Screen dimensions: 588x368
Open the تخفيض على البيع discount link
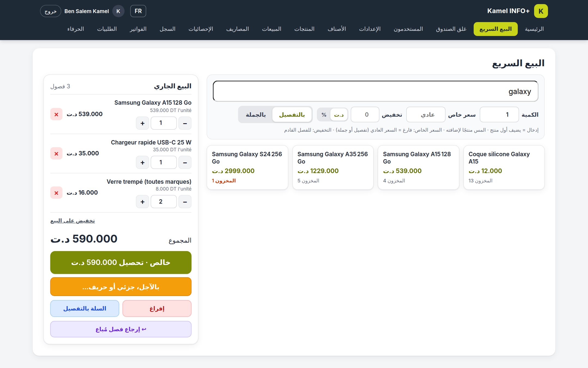(x=73, y=221)
